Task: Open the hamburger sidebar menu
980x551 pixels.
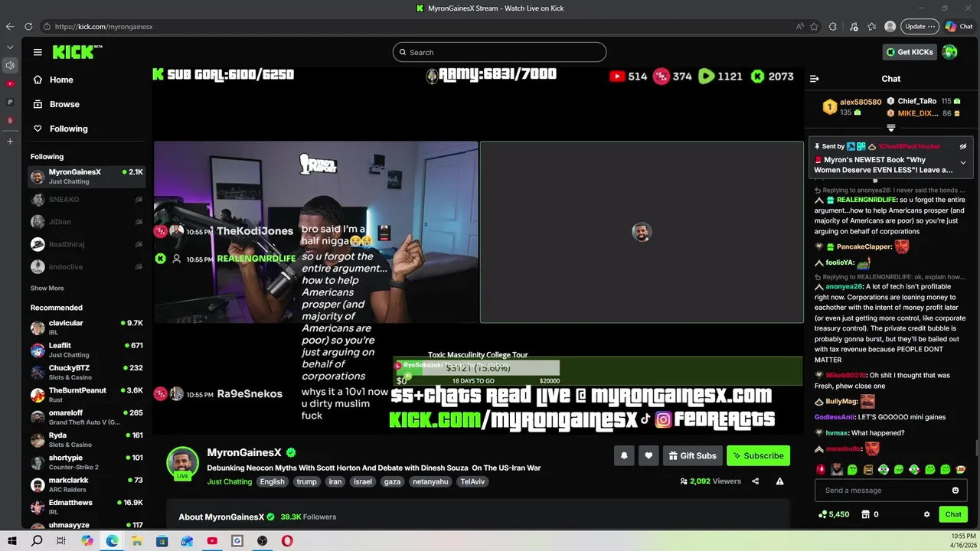Action: (x=38, y=52)
